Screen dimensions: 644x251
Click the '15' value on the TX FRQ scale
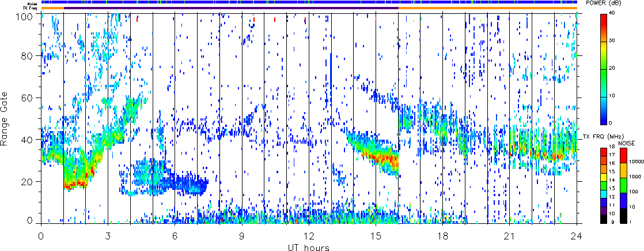(612, 171)
